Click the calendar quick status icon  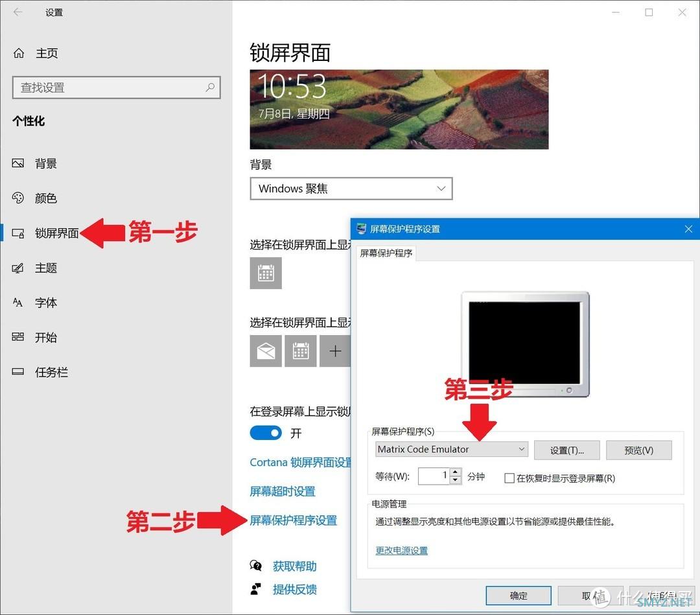[301, 351]
